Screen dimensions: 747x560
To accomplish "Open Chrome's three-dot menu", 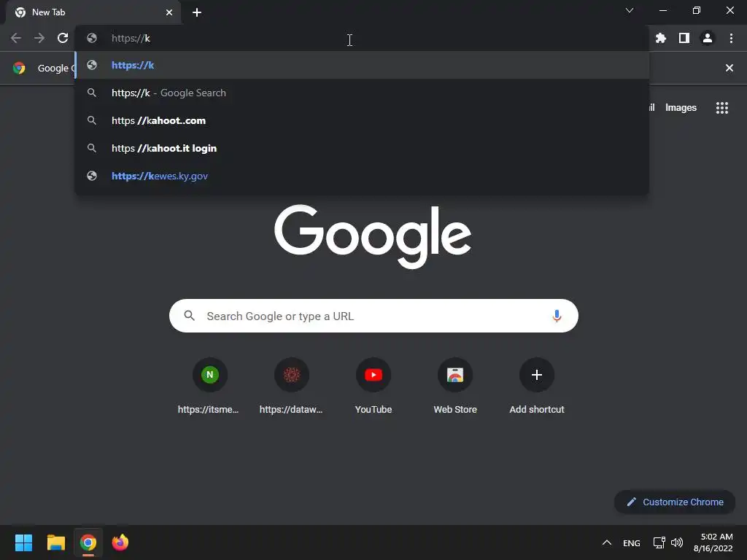I will click(731, 38).
